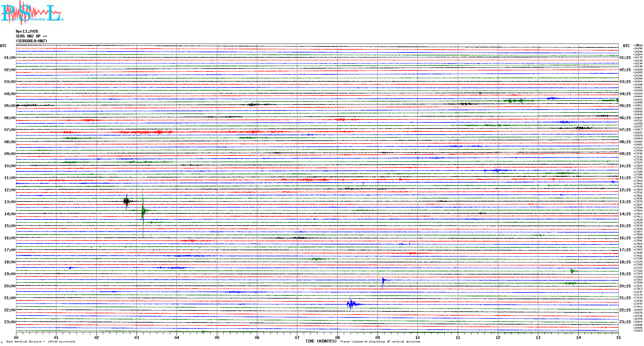Click the Apr13,2026 date label
The height and width of the screenshot is (346, 644).
27,31
